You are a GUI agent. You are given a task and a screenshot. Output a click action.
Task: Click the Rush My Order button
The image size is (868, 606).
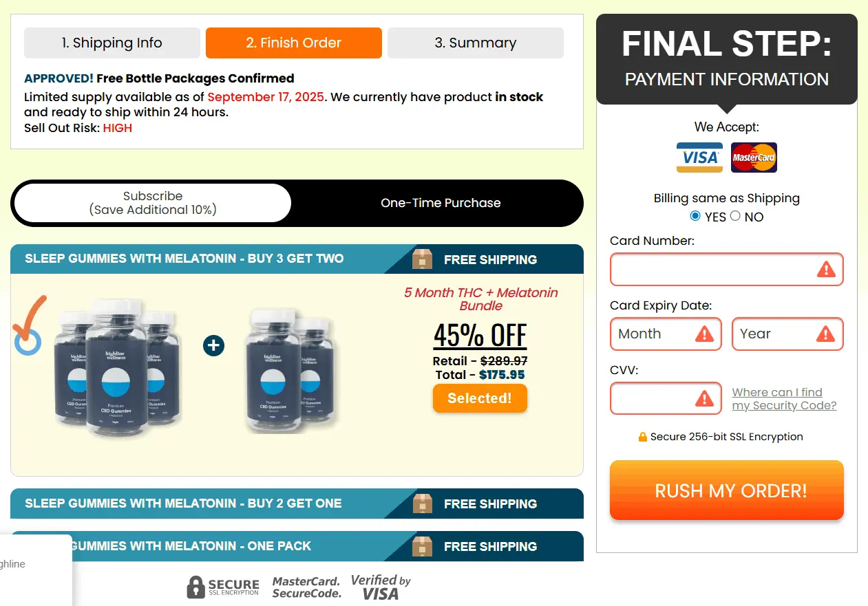pos(726,490)
